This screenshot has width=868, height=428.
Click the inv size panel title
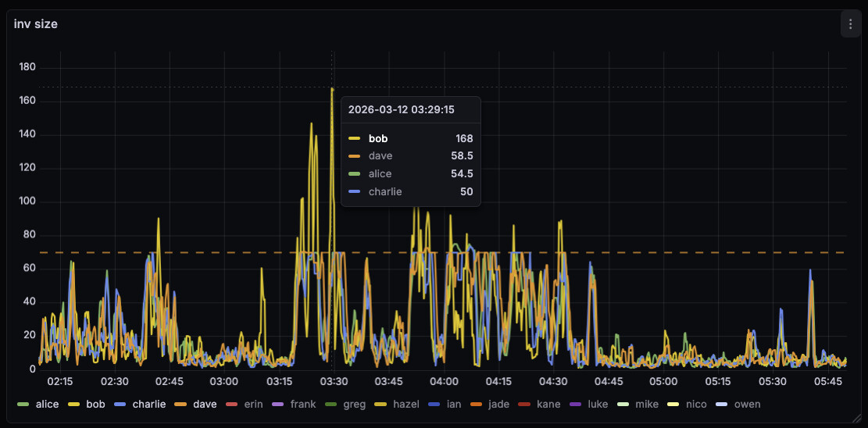pyautogui.click(x=36, y=24)
